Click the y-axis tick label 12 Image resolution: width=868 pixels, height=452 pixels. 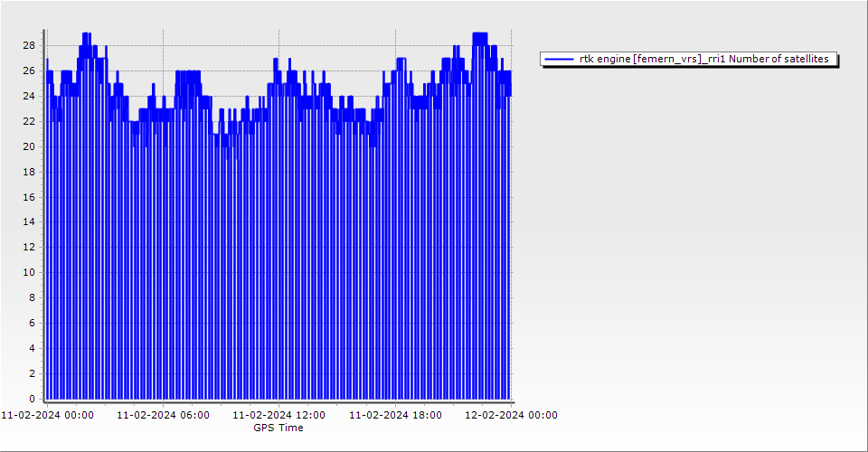point(29,247)
